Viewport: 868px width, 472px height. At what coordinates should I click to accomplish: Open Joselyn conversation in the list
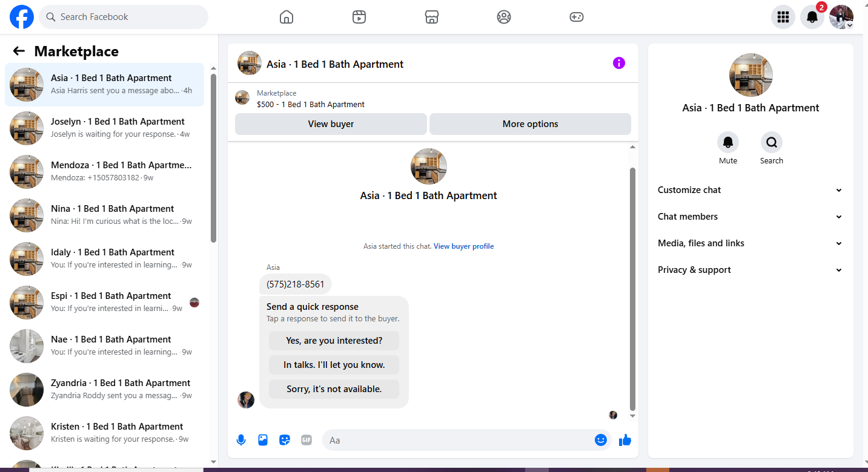pyautogui.click(x=105, y=128)
